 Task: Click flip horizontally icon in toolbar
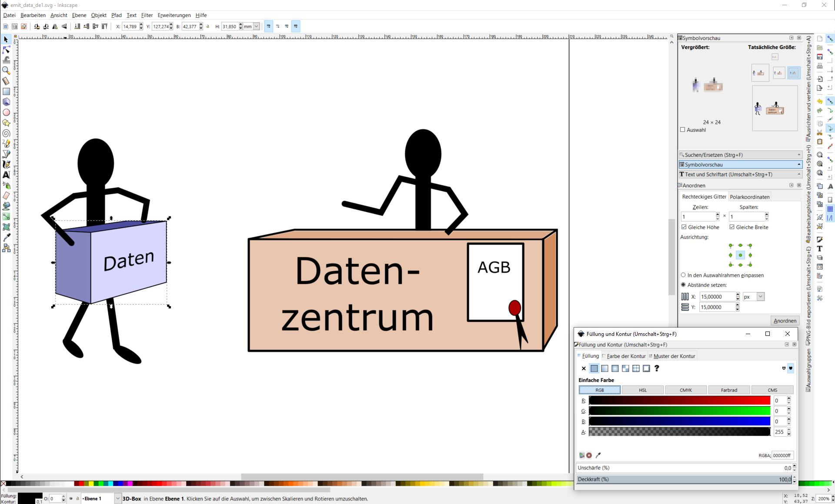pyautogui.click(x=55, y=27)
